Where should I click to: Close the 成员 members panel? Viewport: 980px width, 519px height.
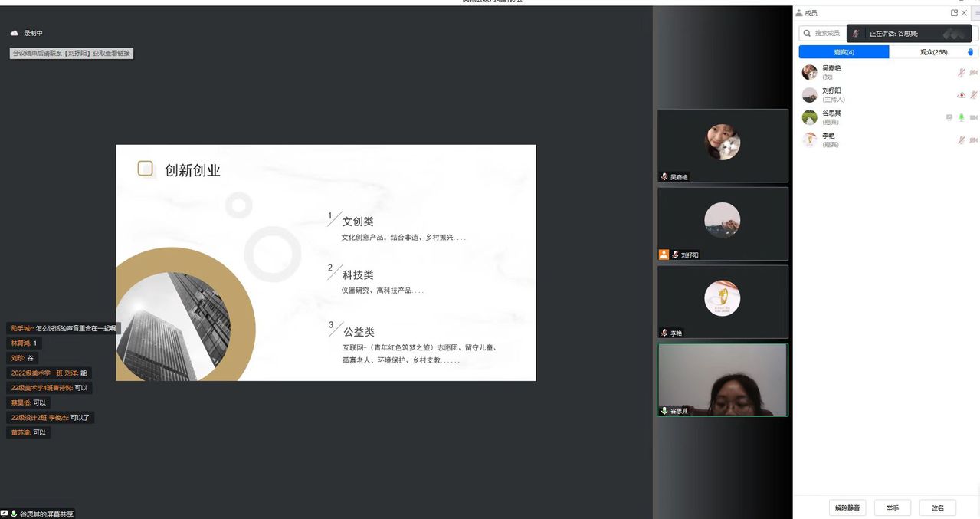[x=965, y=13]
